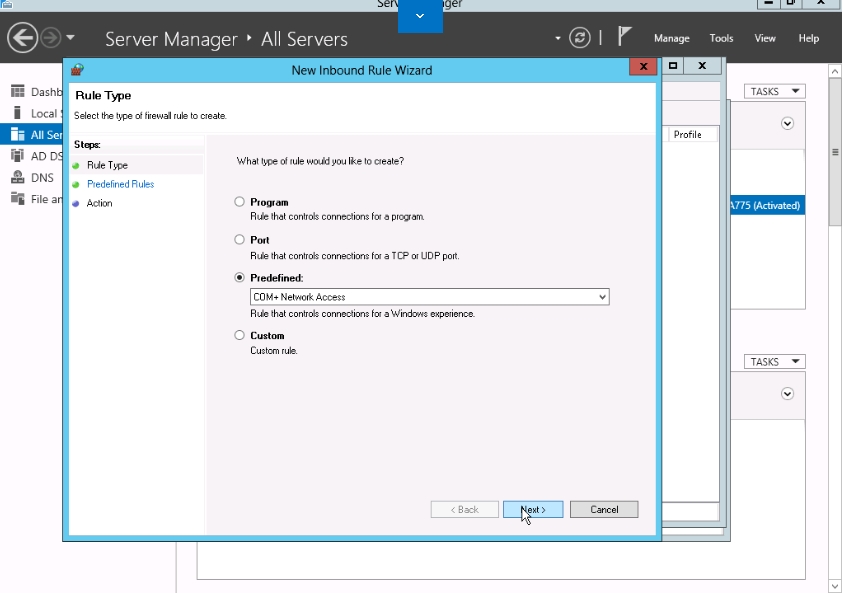This screenshot has width=843, height=593.
Task: Click the File and Storage Services icon
Action: [x=17, y=199]
